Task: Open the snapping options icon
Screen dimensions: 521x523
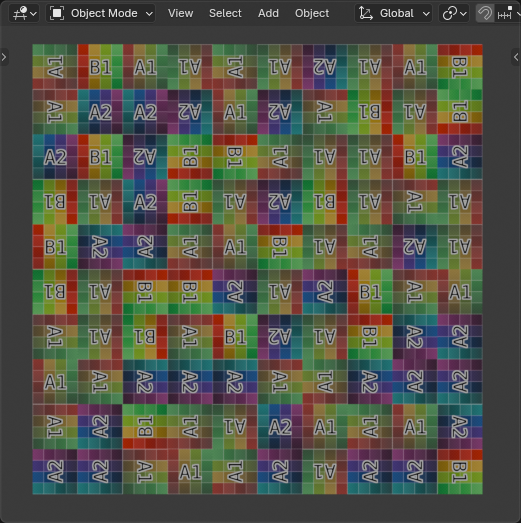Action: click(507, 13)
